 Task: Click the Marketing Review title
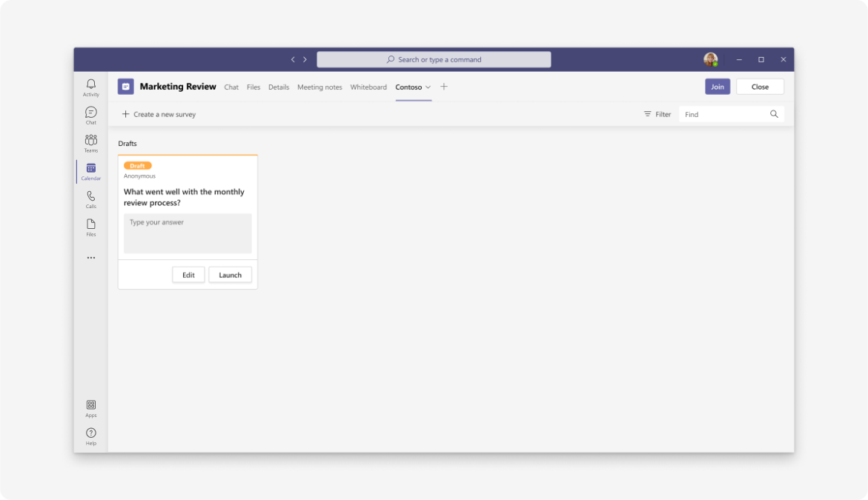click(178, 87)
